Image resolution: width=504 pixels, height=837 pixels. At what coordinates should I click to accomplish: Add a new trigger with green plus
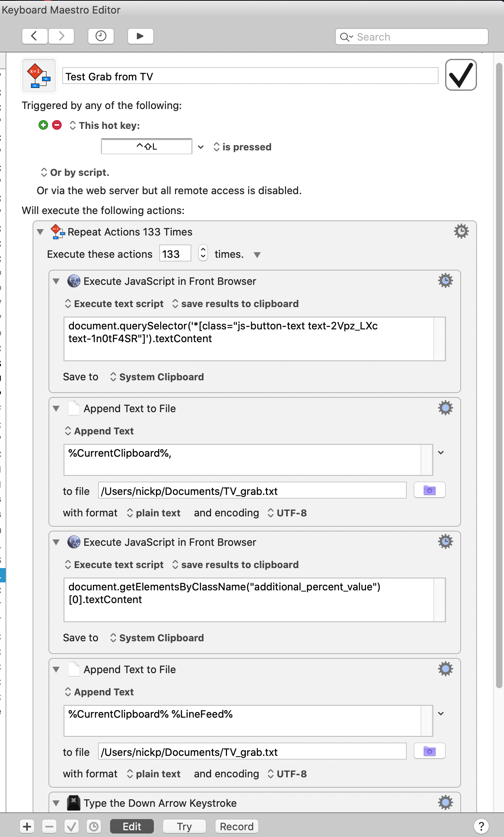pyautogui.click(x=43, y=125)
